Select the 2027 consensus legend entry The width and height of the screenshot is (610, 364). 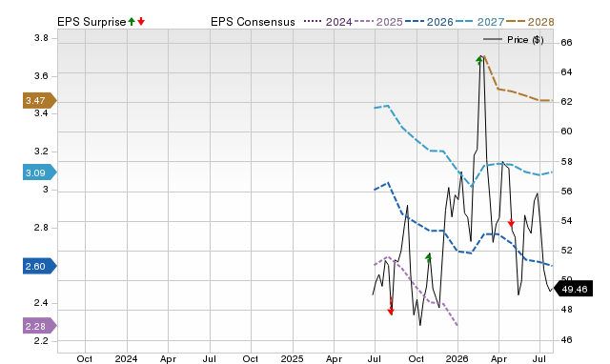[x=479, y=22]
